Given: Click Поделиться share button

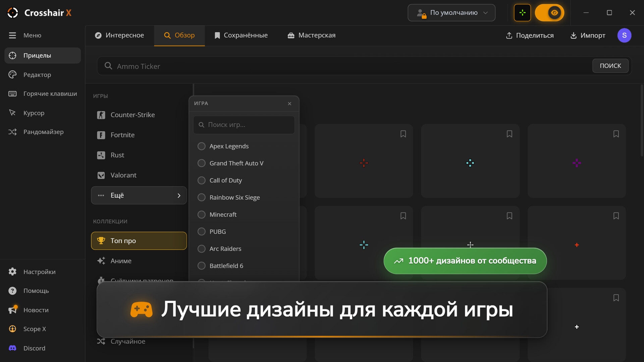Looking at the screenshot, I should click(530, 35).
